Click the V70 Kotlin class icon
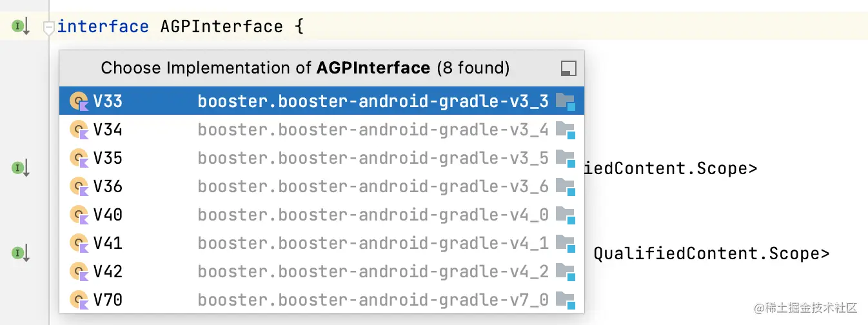Image resolution: width=868 pixels, height=325 pixels. pos(79,300)
